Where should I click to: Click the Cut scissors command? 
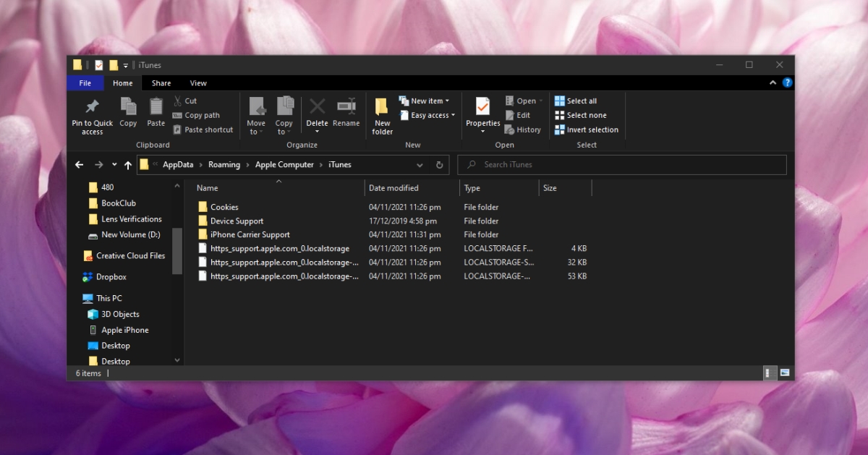point(185,101)
